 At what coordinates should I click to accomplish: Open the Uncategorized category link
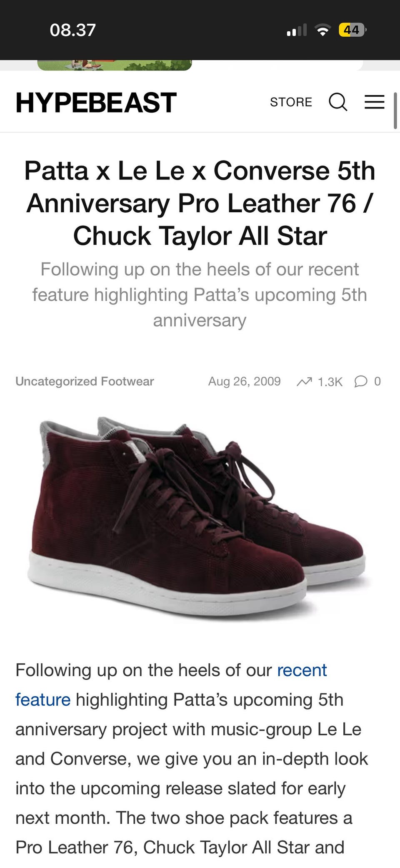tap(56, 381)
